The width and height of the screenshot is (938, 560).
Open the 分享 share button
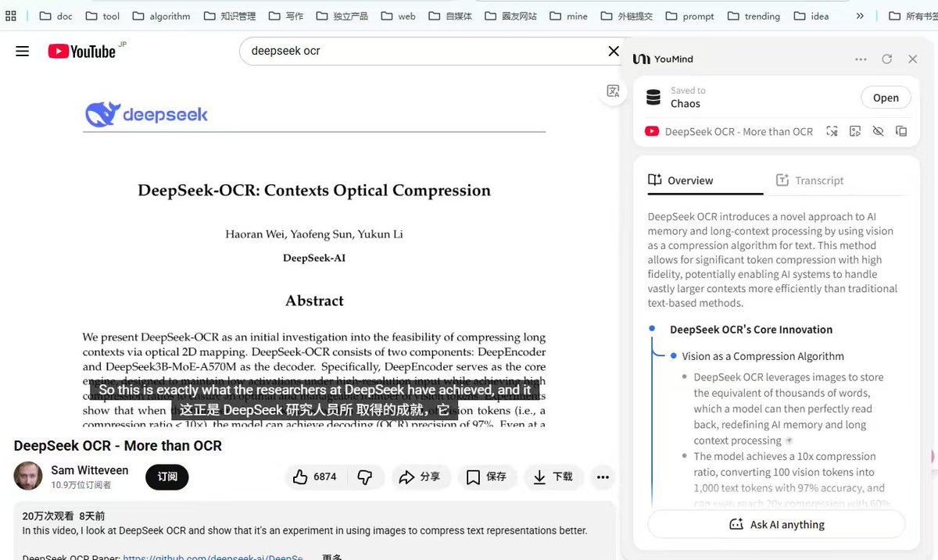coord(420,476)
